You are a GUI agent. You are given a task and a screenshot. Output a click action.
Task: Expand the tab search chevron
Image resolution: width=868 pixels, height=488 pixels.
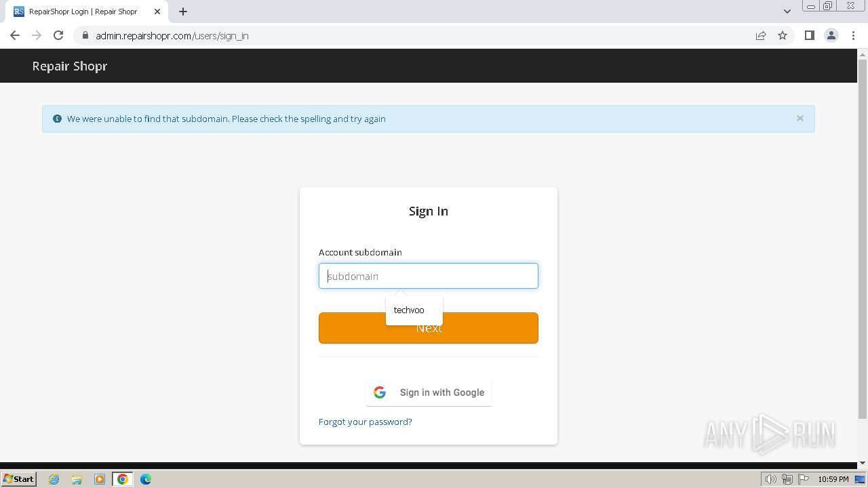pos(787,12)
